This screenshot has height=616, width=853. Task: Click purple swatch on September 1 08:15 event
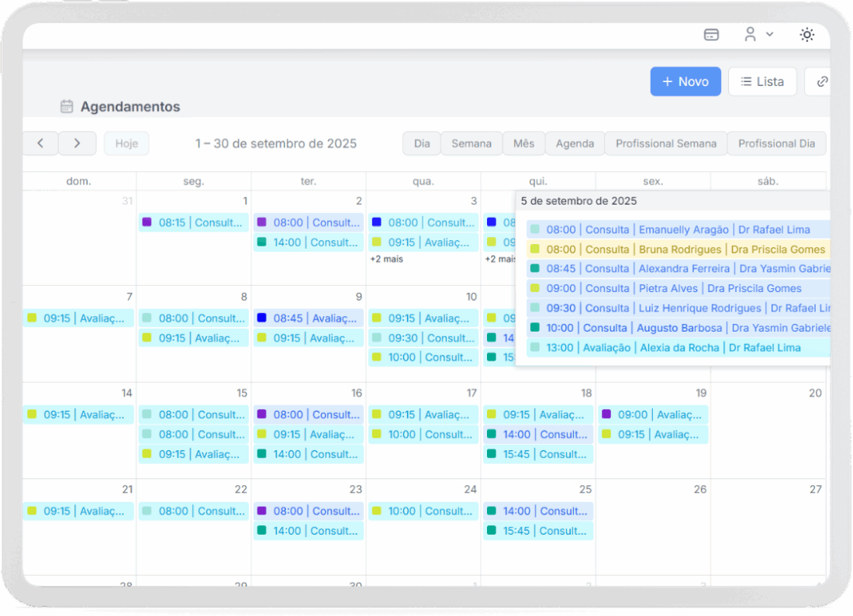point(147,222)
